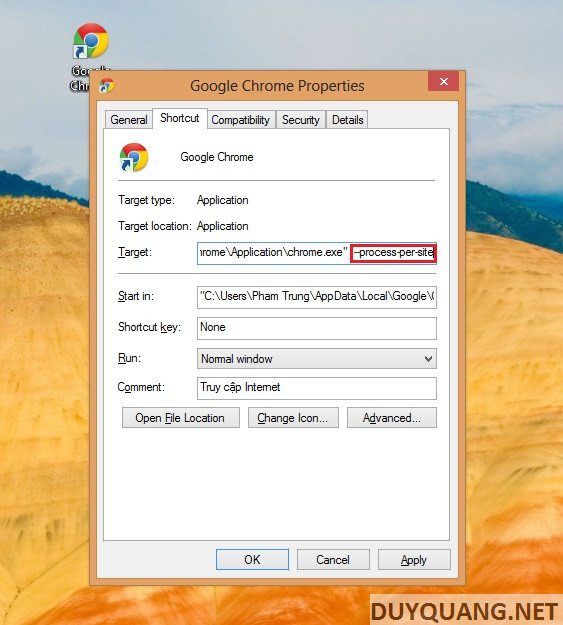This screenshot has width=563, height=625.
Task: Click the Open File Location button
Action: [x=181, y=418]
